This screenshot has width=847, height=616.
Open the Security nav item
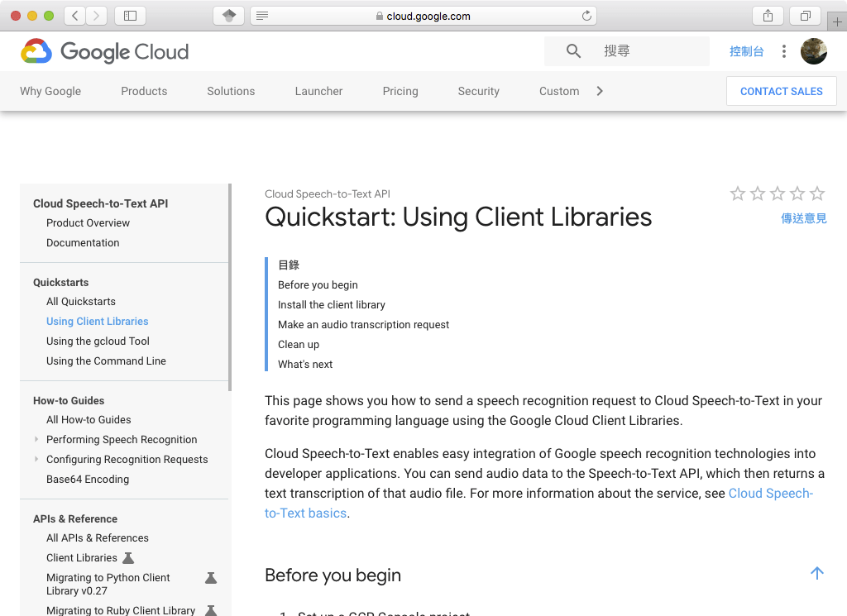[479, 91]
